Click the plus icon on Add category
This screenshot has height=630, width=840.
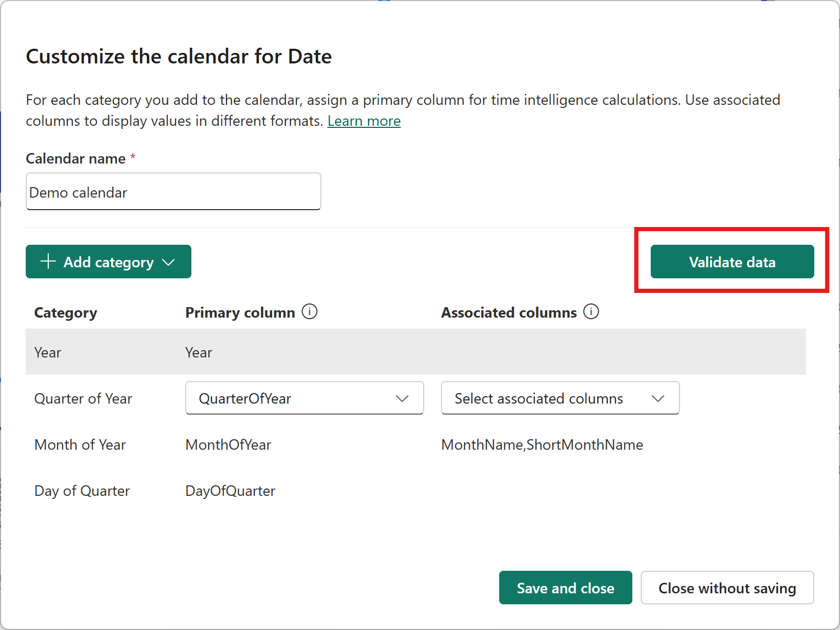pyautogui.click(x=48, y=262)
